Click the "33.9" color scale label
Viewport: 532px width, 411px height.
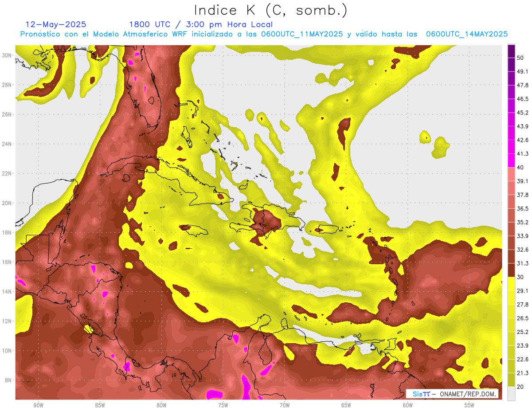tap(523, 236)
